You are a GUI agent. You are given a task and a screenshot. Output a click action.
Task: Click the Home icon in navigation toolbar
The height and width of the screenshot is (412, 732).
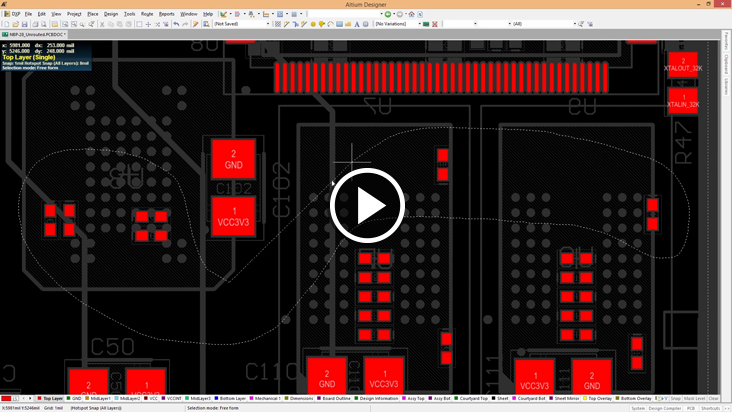(x=411, y=14)
